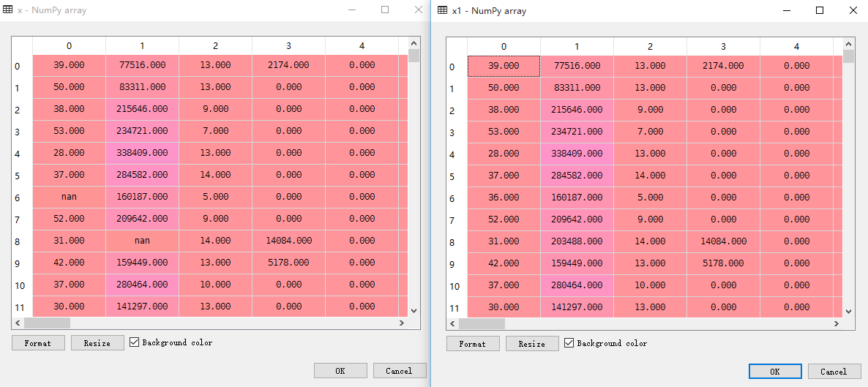Click the table icon in x1 window title
The height and width of the screenshot is (387, 868).
442,10
